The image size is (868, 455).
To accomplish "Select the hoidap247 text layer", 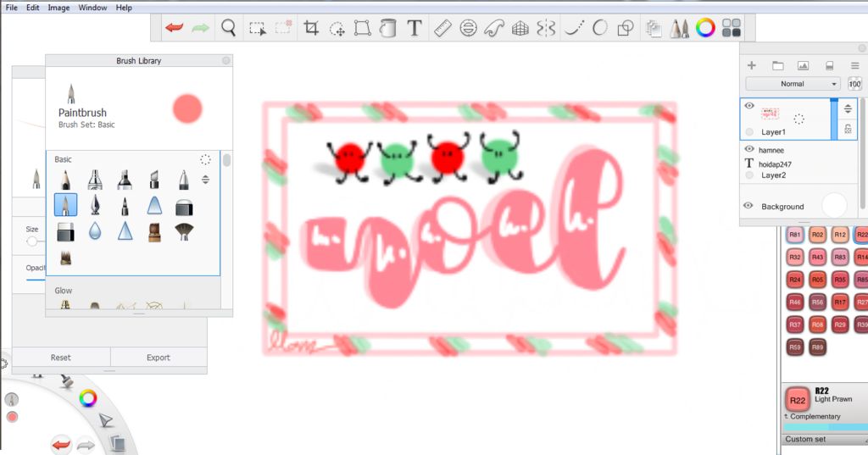I will click(x=775, y=164).
